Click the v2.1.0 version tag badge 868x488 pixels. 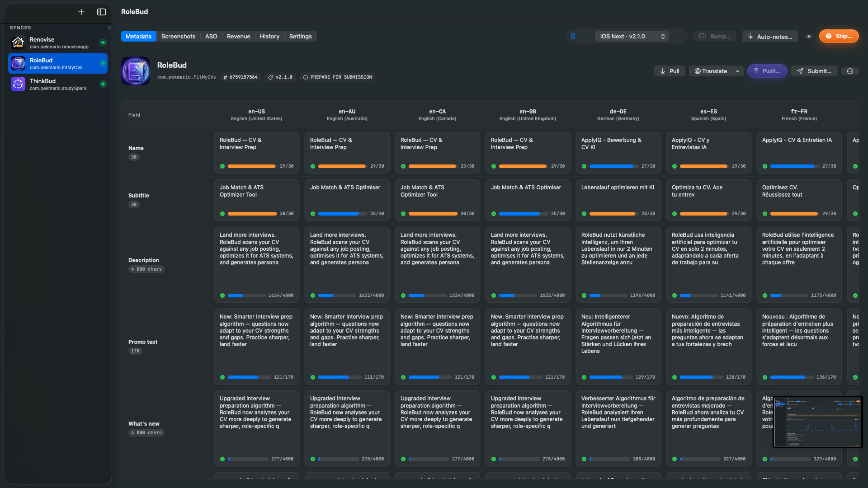coord(280,77)
